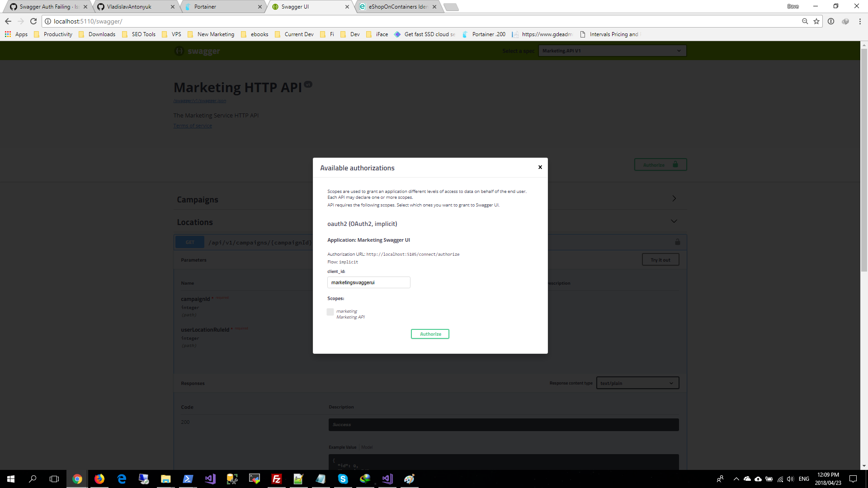
Task: Open the Select a spec dropdown
Action: tap(612, 51)
